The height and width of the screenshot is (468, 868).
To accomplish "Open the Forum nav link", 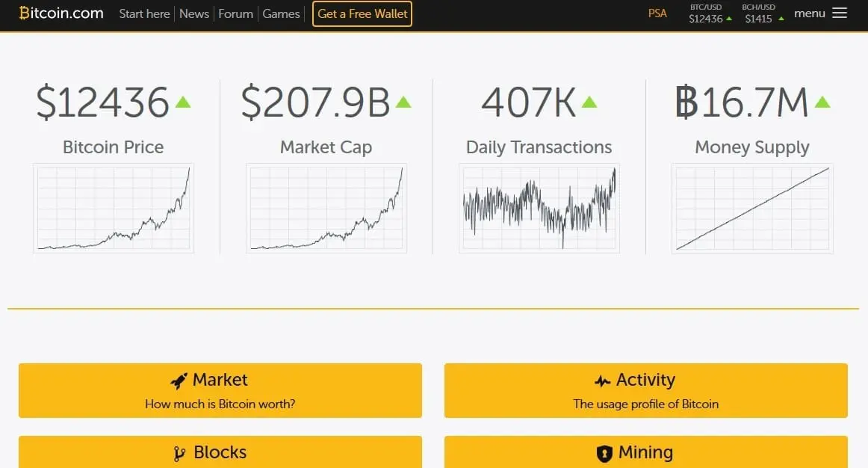I will 236,14.
